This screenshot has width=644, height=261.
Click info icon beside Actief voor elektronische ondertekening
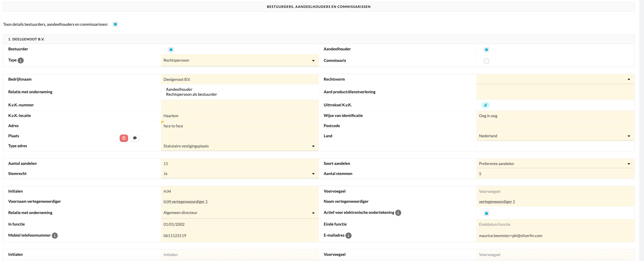(x=398, y=213)
